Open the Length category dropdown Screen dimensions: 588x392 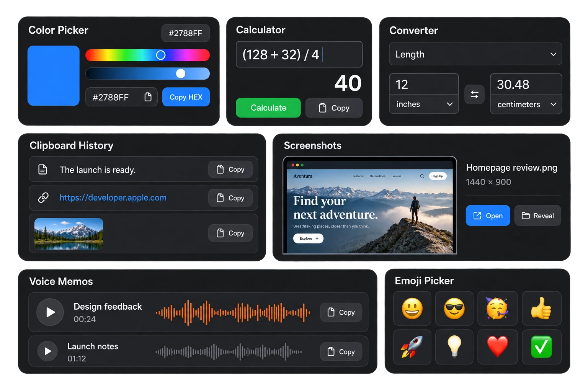click(475, 54)
